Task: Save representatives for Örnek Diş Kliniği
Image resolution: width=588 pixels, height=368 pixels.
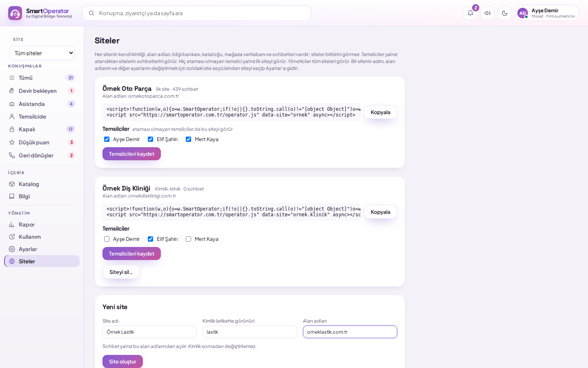Action: (131, 254)
